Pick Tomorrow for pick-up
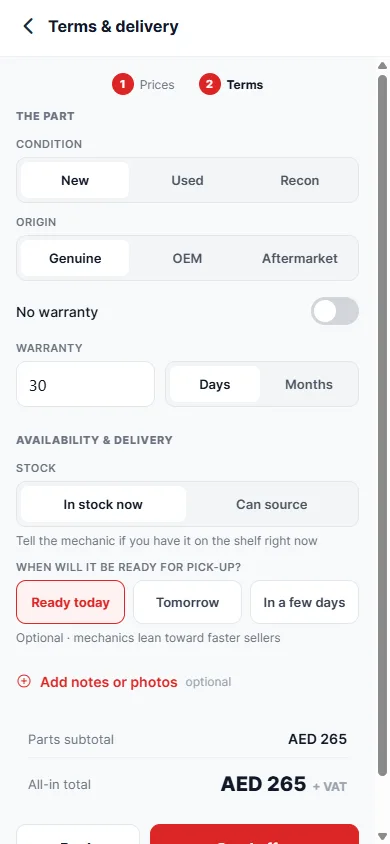390x844 pixels. tap(187, 602)
